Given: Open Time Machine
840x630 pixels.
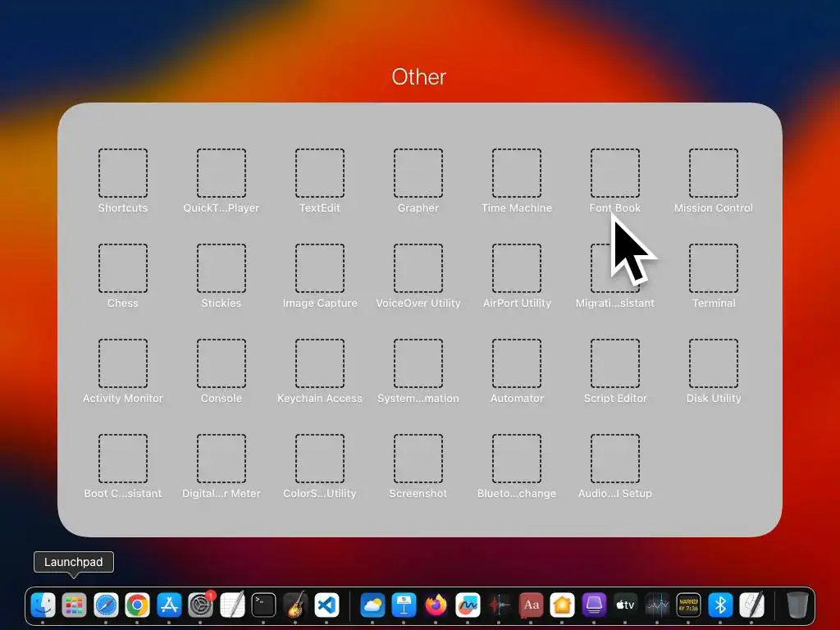Looking at the screenshot, I should (517, 173).
